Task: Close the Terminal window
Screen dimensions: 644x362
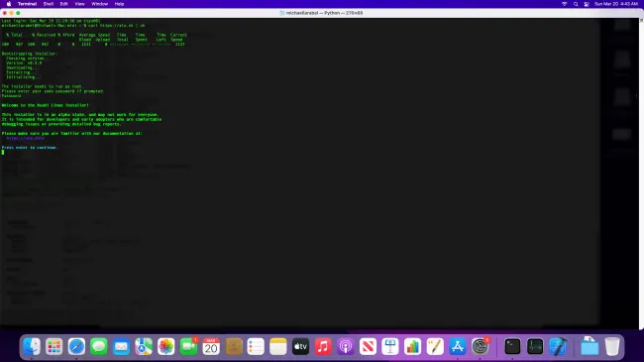Action: (5, 13)
